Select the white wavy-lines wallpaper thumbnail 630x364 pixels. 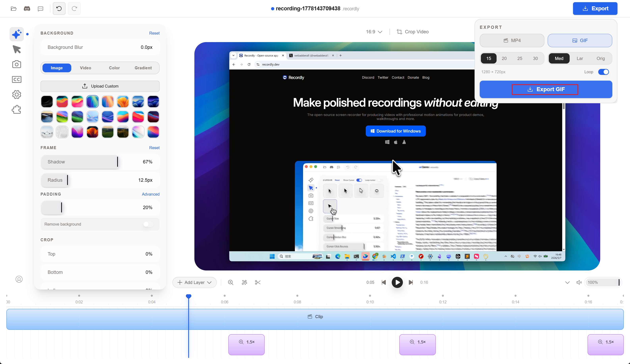(62, 132)
